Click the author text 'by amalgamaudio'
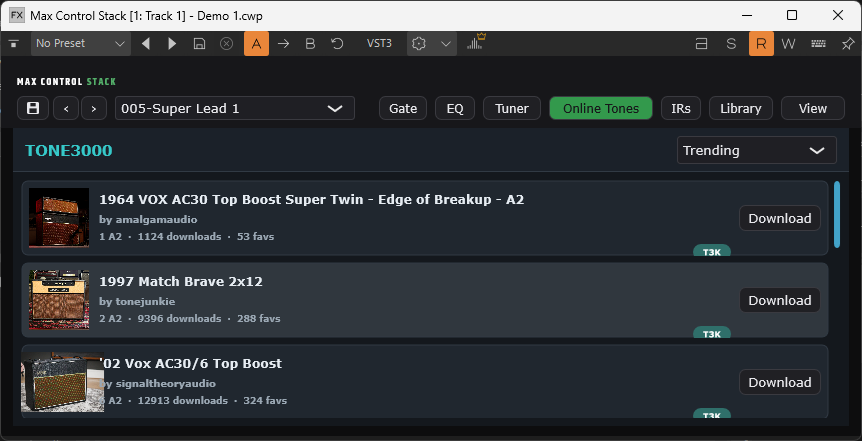Screen dimensions: 862x441 (x=148, y=219)
